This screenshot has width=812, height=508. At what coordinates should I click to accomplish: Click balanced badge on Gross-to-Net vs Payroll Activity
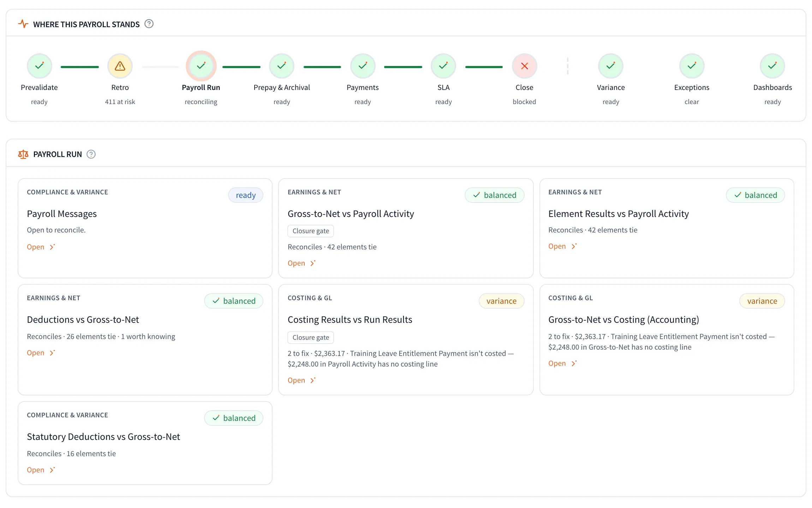click(495, 195)
